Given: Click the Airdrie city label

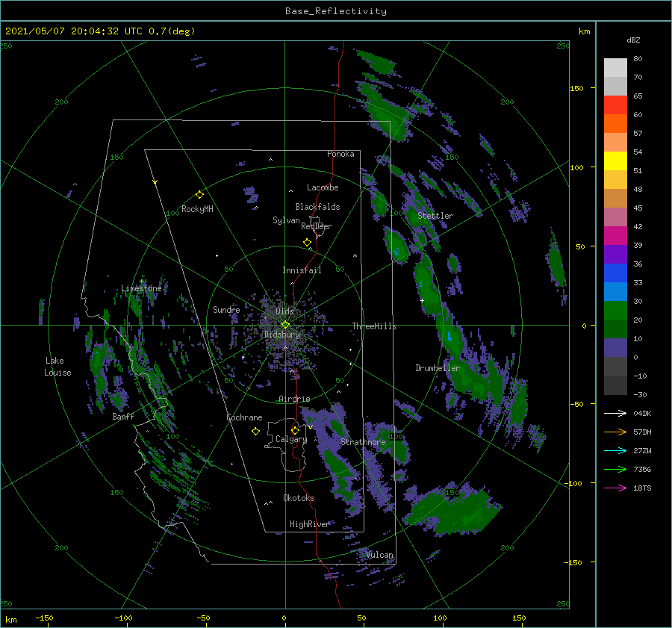Looking at the screenshot, I should (294, 399).
